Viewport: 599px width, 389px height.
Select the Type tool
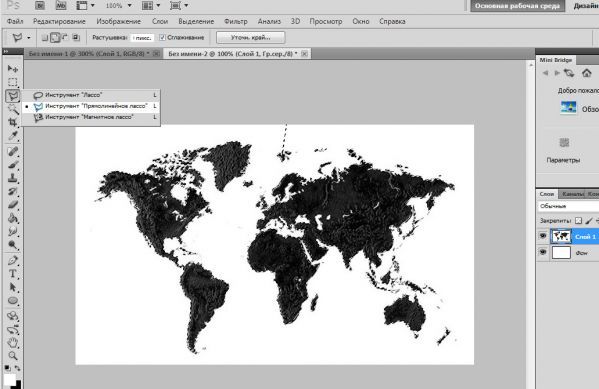[13, 274]
